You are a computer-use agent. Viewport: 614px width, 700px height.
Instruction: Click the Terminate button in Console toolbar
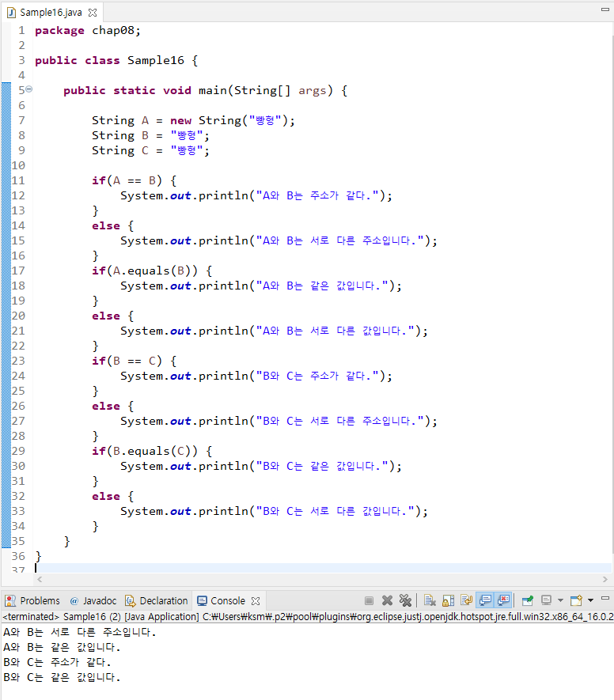click(x=369, y=600)
